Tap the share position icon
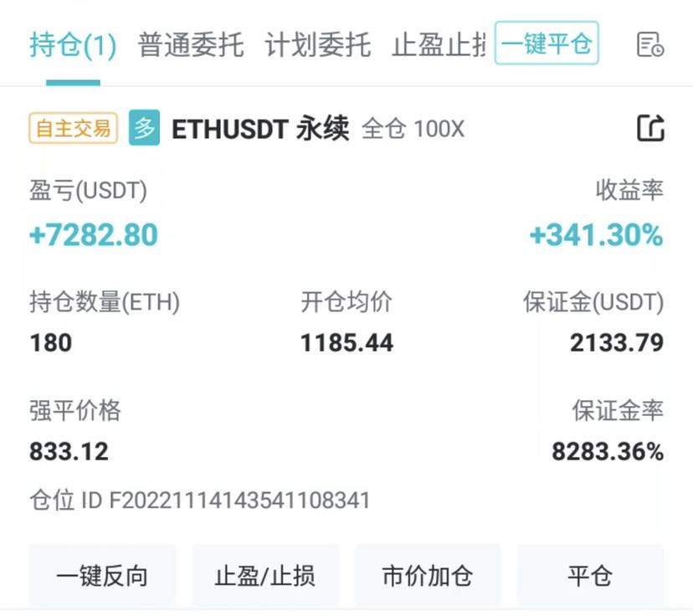The width and height of the screenshot is (693, 616). [650, 128]
